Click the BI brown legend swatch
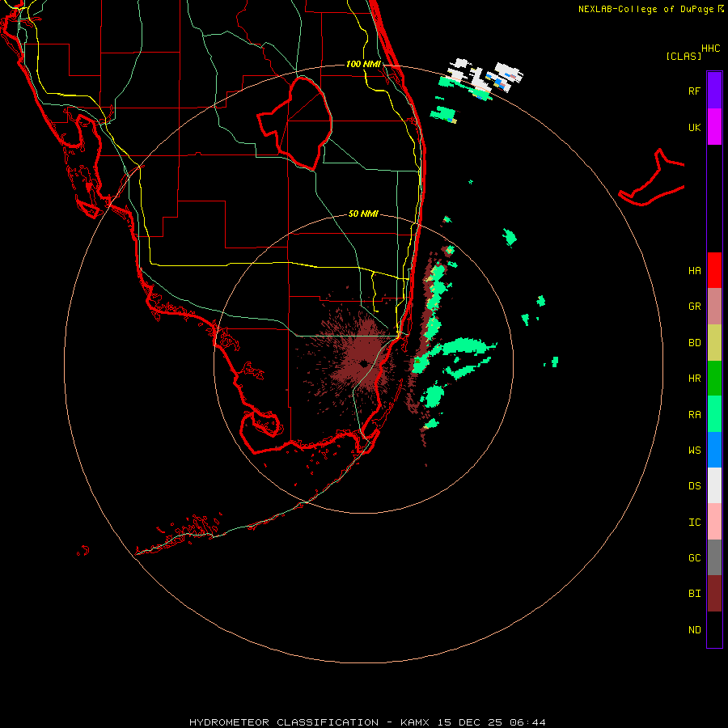Image resolution: width=728 pixels, height=728 pixels. (714, 594)
